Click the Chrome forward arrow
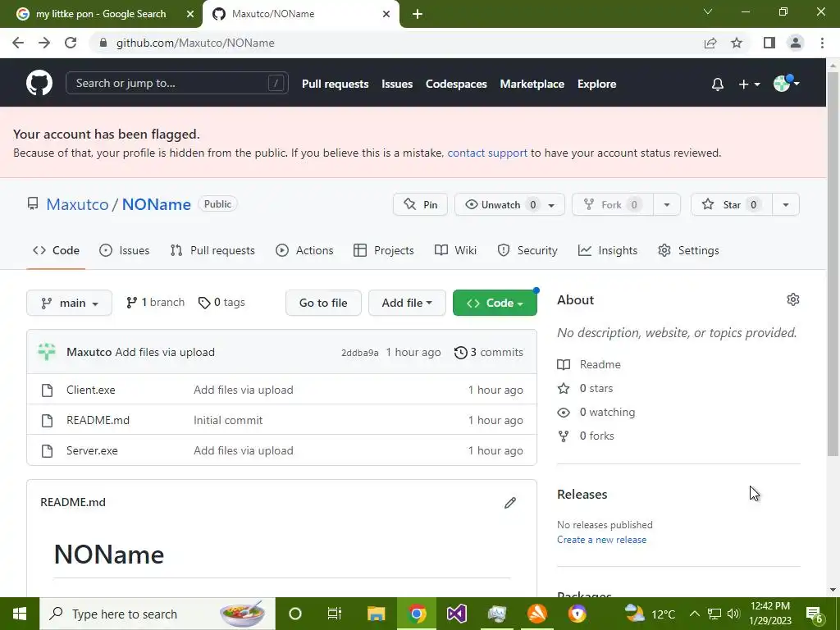Image resolution: width=840 pixels, height=630 pixels. pyautogui.click(x=44, y=43)
